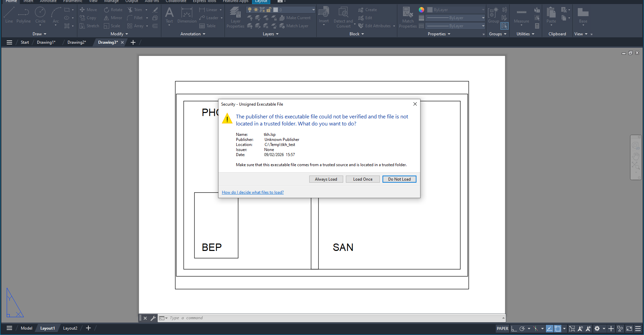Screen dimensions: 644x335
Task: Select the Rotate tool
Action: [113, 10]
